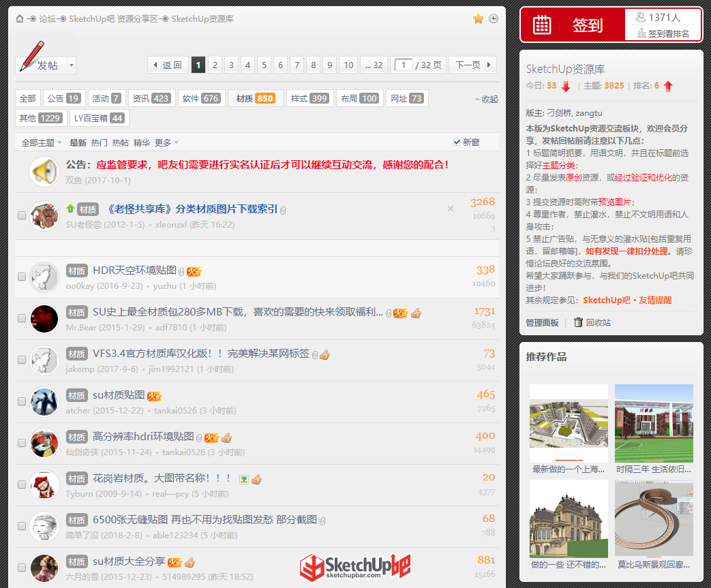
Task: Click the home icon in breadcrumb
Action: [x=20, y=18]
